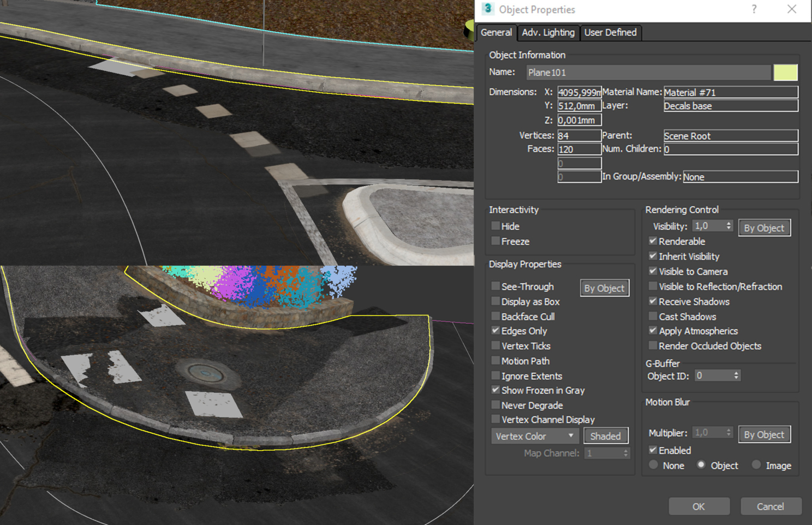The image size is (812, 525).
Task: Click the help question mark in the title bar
Action: tap(754, 9)
